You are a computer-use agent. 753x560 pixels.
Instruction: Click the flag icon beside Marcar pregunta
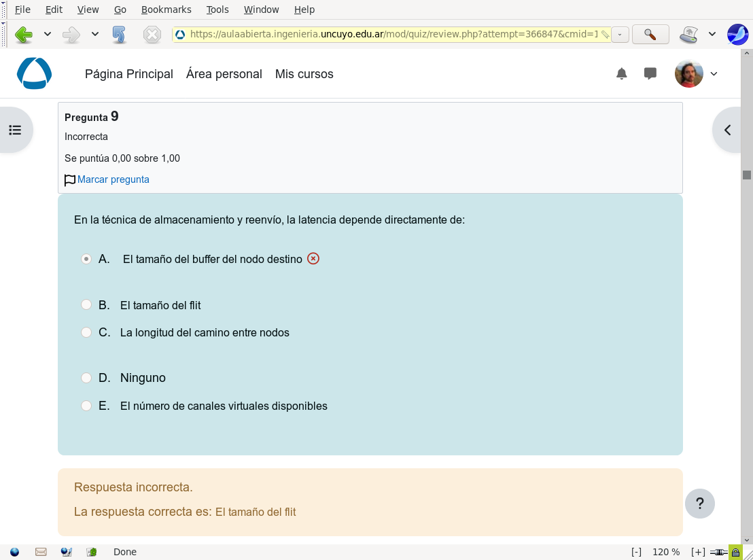[x=70, y=180]
